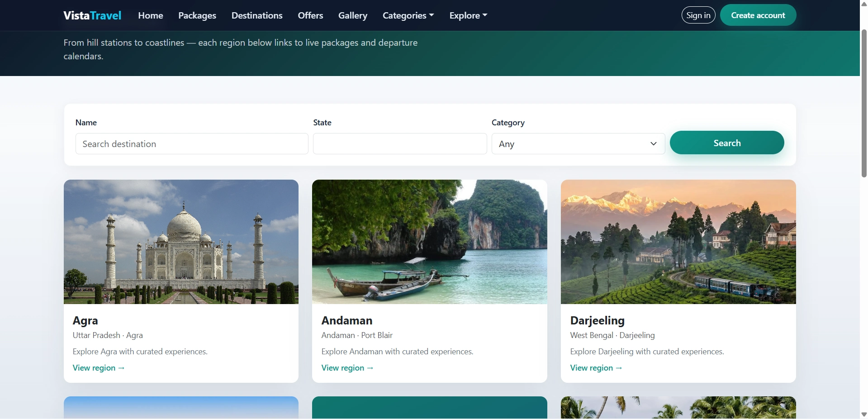The image size is (868, 419).
Task: Click the page vertical scrollbar thumb
Action: [x=864, y=103]
